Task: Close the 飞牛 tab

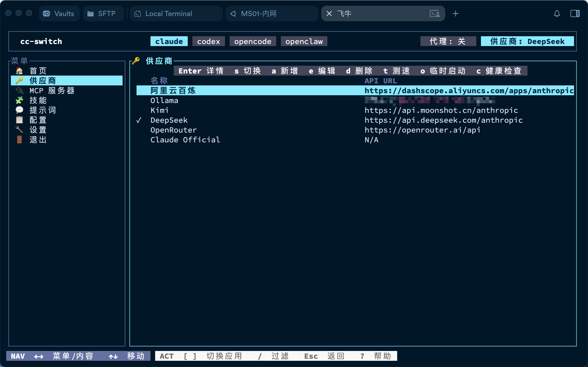Action: [329, 13]
